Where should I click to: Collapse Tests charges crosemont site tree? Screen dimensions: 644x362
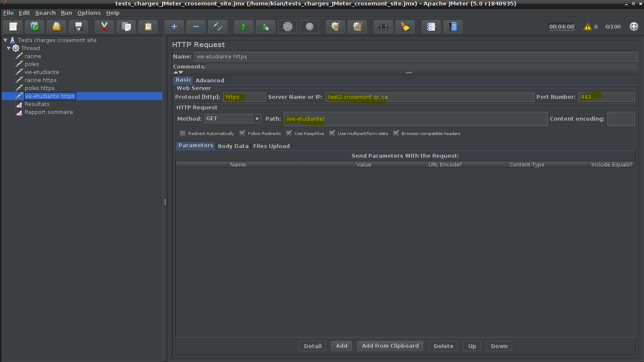point(5,40)
